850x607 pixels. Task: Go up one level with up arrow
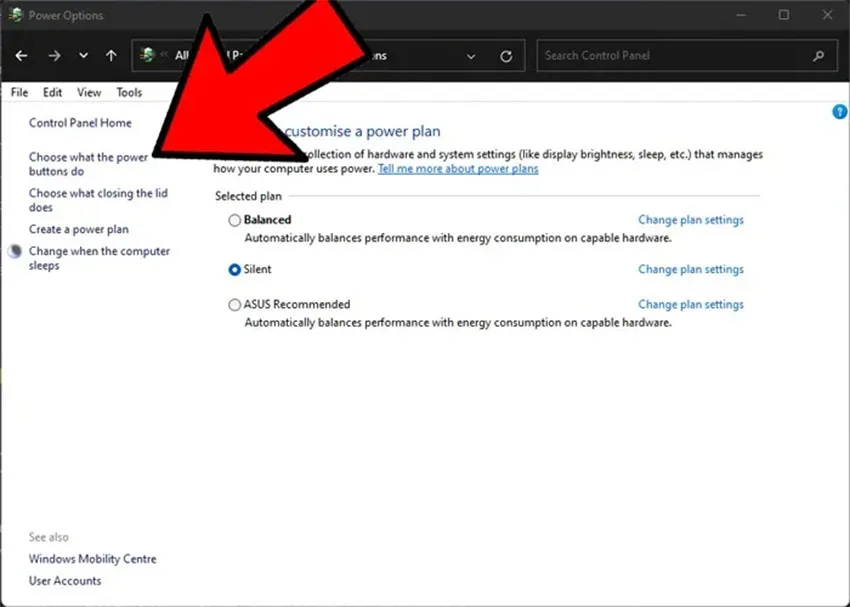click(x=111, y=55)
